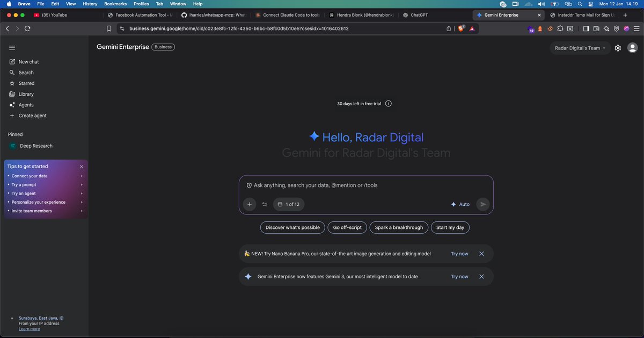Click Try now for Gemini 3 banner
Viewport: 644px width, 338px height.
tap(459, 277)
